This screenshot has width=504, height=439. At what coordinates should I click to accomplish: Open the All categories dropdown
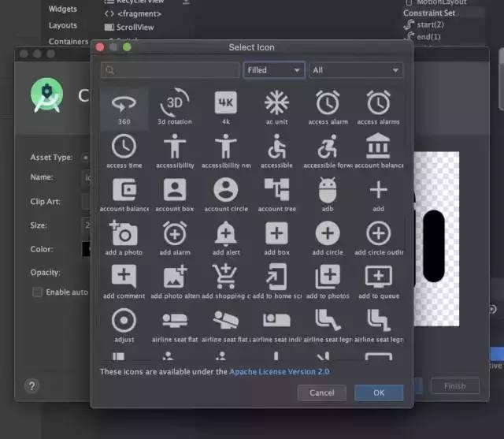(356, 70)
